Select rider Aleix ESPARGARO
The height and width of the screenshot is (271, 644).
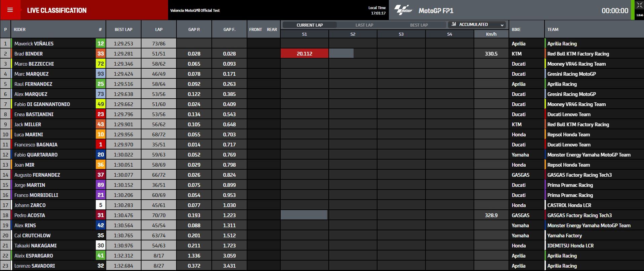point(34,256)
